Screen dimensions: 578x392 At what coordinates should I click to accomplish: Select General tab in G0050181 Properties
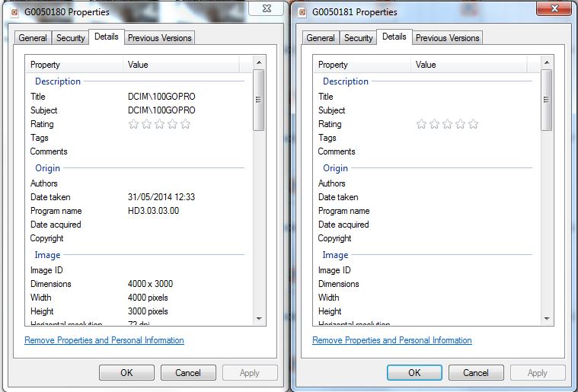coord(321,38)
